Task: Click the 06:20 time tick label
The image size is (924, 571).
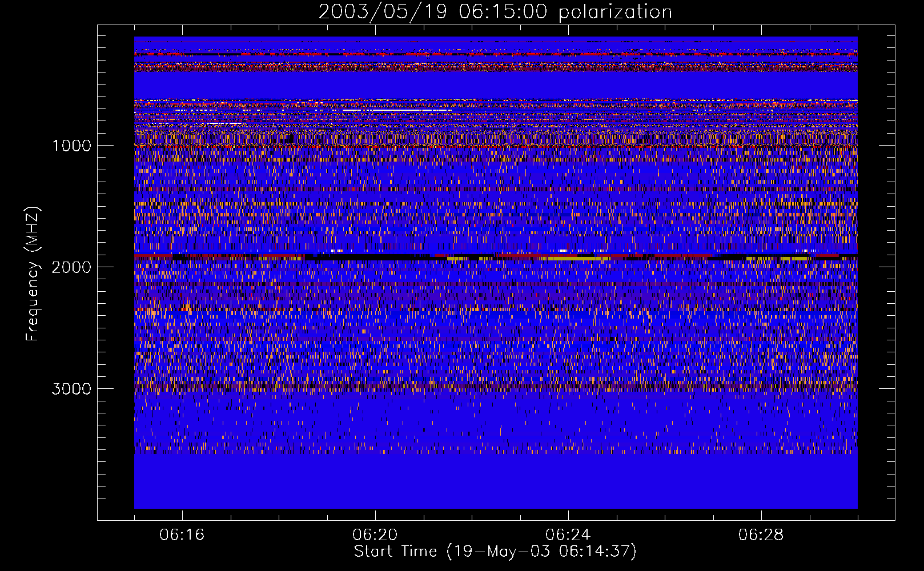Action: tap(375, 535)
